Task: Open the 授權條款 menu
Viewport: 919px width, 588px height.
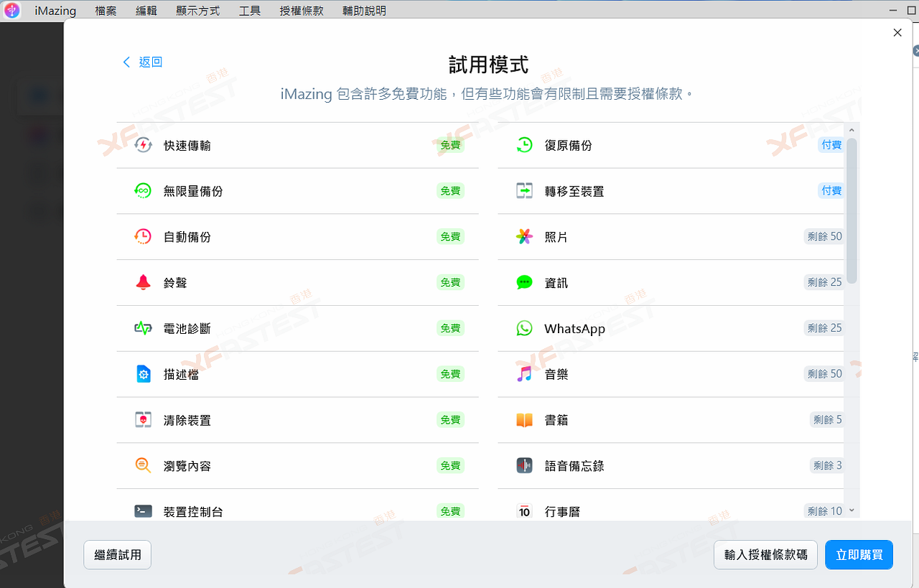Action: coord(301,10)
